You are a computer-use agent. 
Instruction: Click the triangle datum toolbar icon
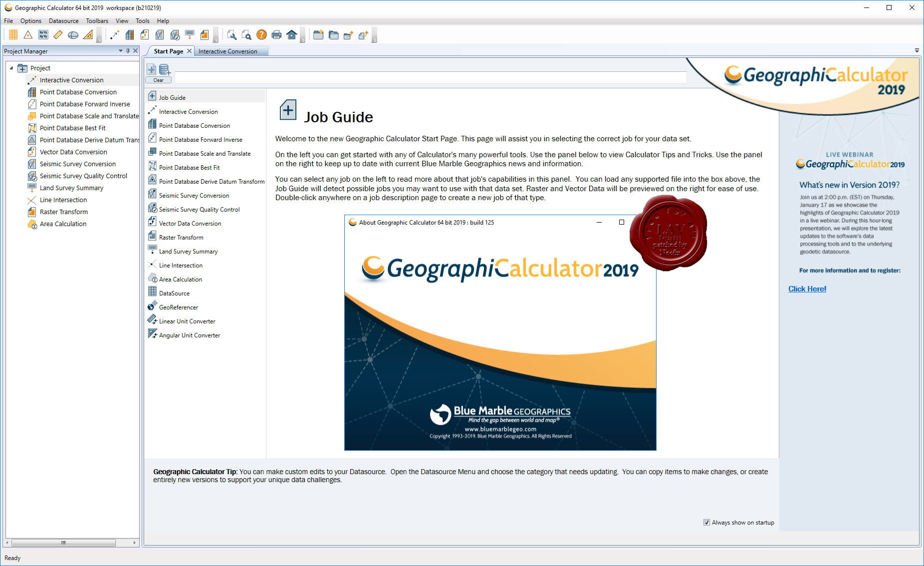28,34
